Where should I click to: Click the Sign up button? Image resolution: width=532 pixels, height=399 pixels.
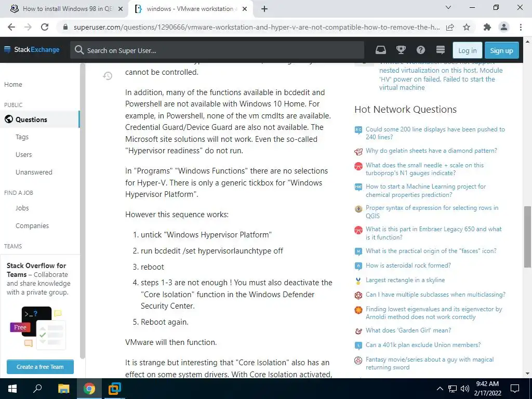point(501,50)
